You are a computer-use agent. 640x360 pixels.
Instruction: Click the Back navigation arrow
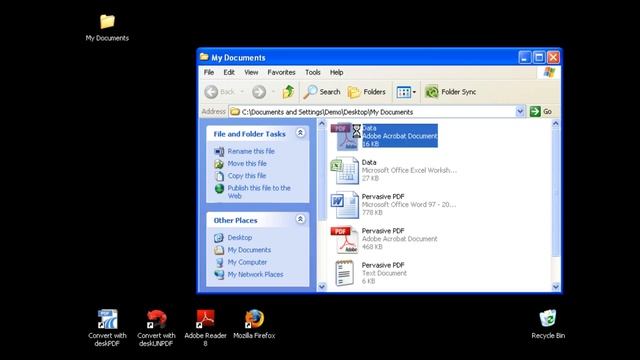click(x=211, y=92)
